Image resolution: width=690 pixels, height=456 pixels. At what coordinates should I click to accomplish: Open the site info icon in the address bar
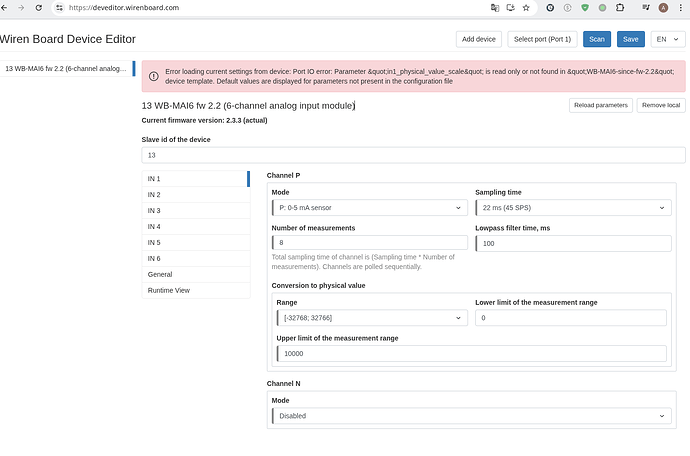[x=59, y=7]
